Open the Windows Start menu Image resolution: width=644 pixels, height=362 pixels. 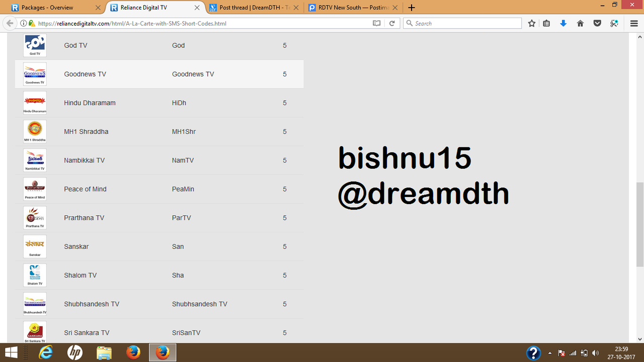pos(12,352)
